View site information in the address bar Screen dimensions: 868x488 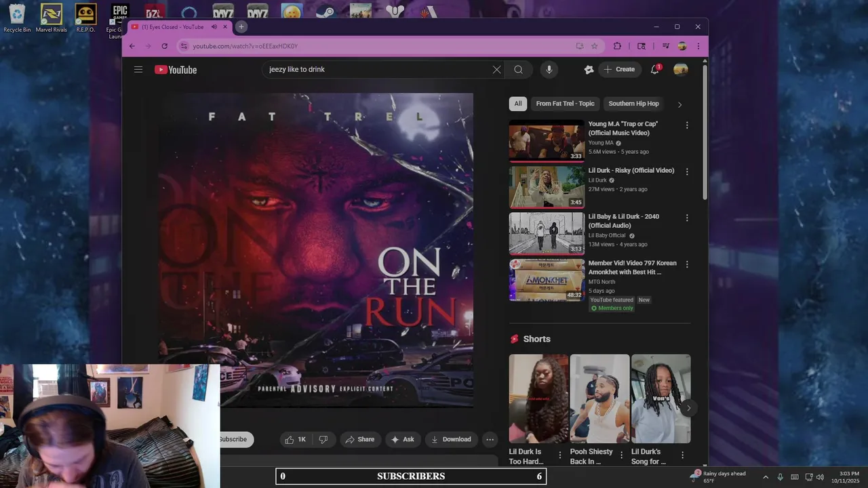pyautogui.click(x=183, y=46)
